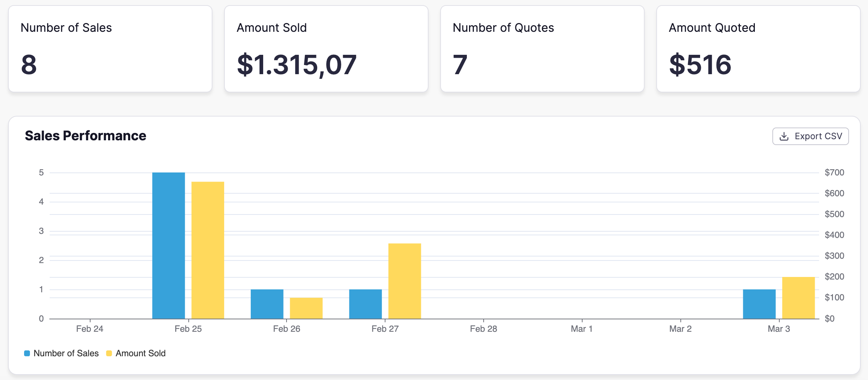The height and width of the screenshot is (380, 868).
Task: Click the blue sales bar for Feb 26
Action: pos(267,304)
